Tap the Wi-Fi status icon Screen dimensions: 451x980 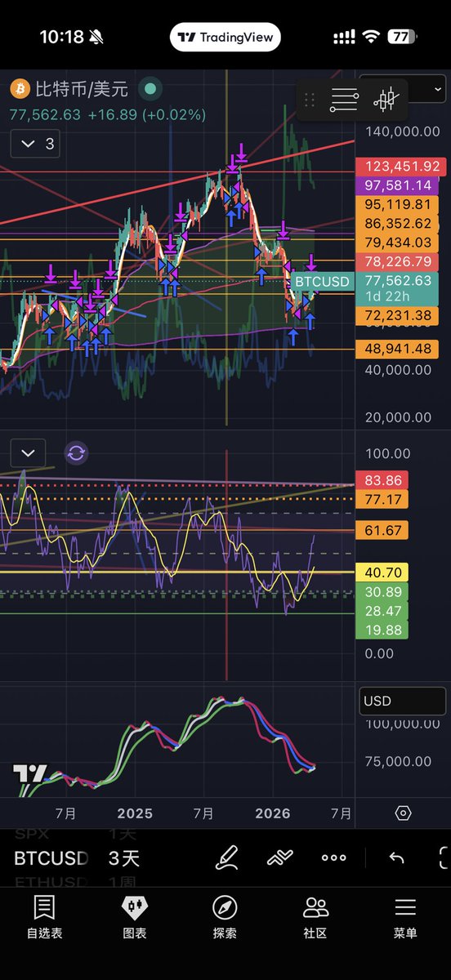[372, 37]
